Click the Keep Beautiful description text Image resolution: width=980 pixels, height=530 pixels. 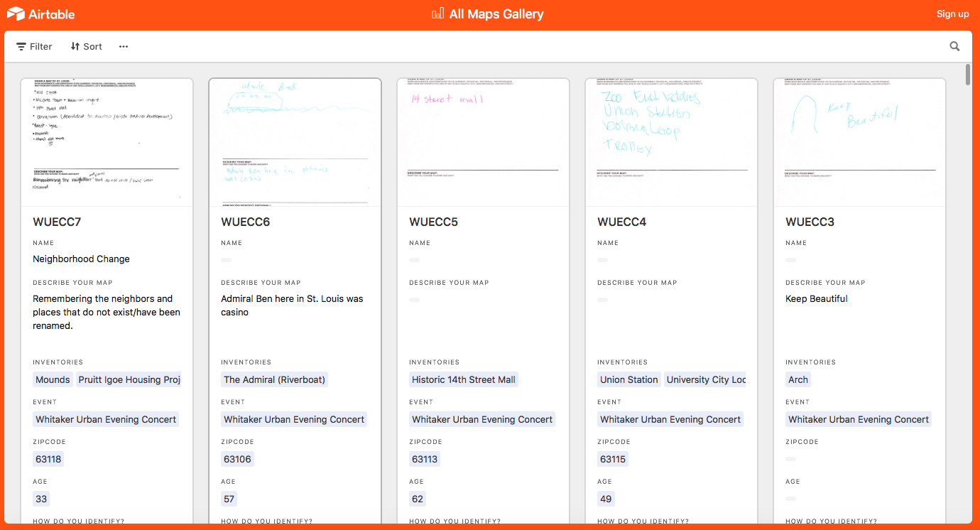(x=816, y=298)
